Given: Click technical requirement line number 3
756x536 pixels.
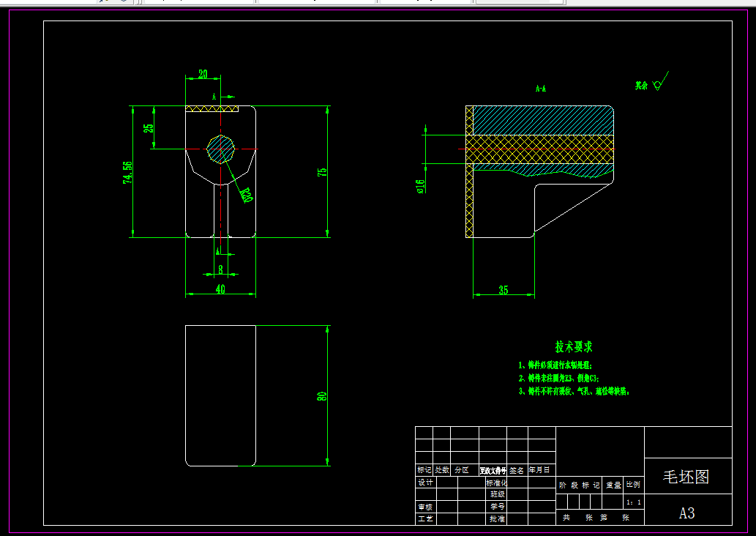Looking at the screenshot, I should (x=575, y=391).
